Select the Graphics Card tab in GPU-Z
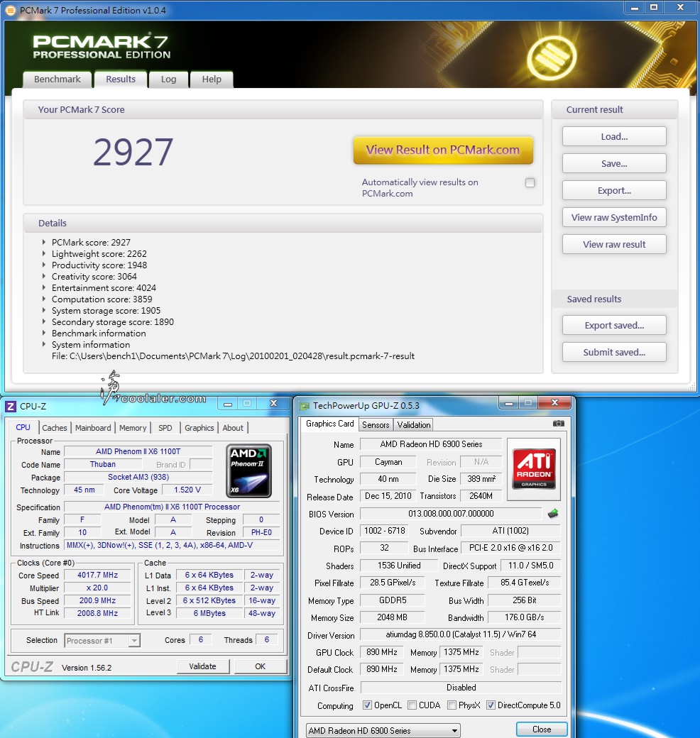 click(329, 424)
